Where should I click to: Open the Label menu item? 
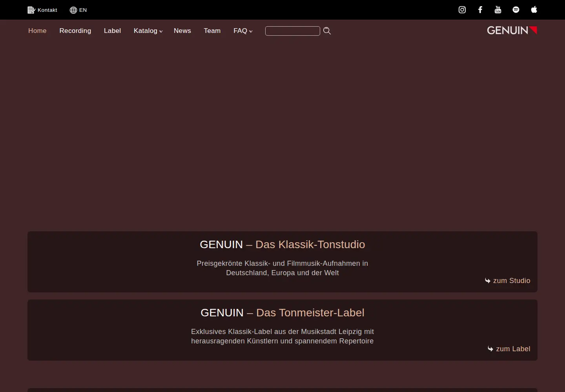tap(112, 31)
